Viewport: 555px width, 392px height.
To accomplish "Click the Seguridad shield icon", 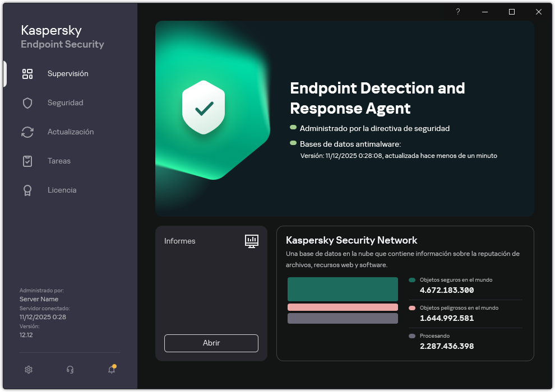I will coord(27,102).
